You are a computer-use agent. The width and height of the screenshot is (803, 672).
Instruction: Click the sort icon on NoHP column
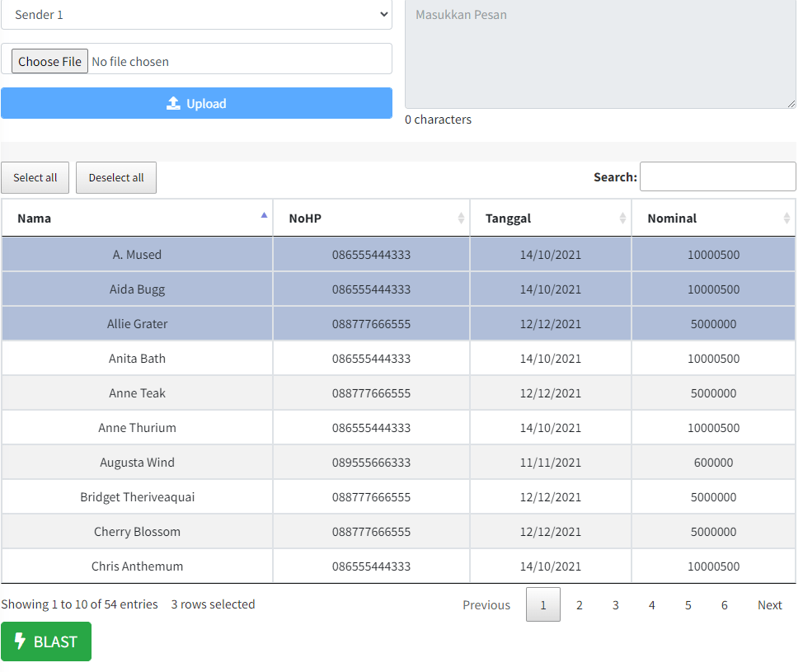[462, 218]
